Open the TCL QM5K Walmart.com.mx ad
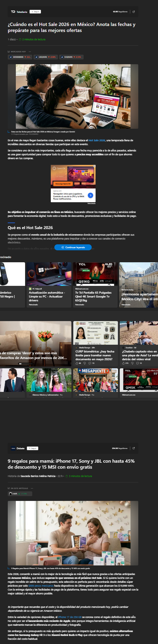Screen dimensions: 158x644 [x=139, y=382]
